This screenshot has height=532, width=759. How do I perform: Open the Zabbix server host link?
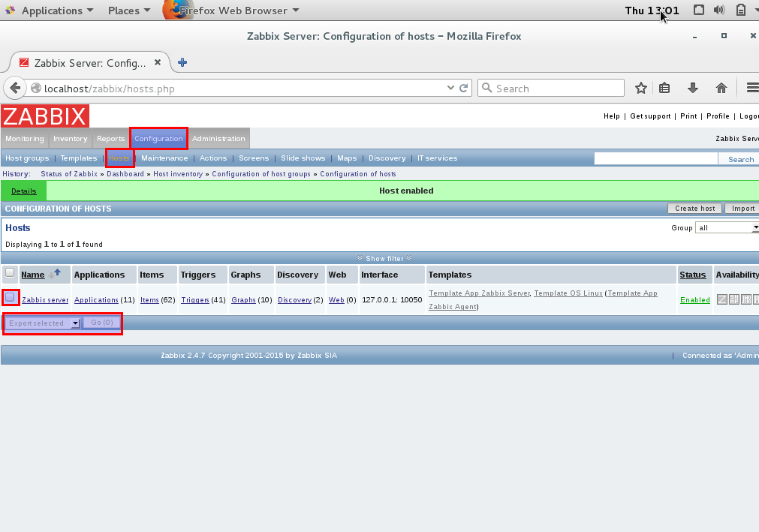pos(45,300)
